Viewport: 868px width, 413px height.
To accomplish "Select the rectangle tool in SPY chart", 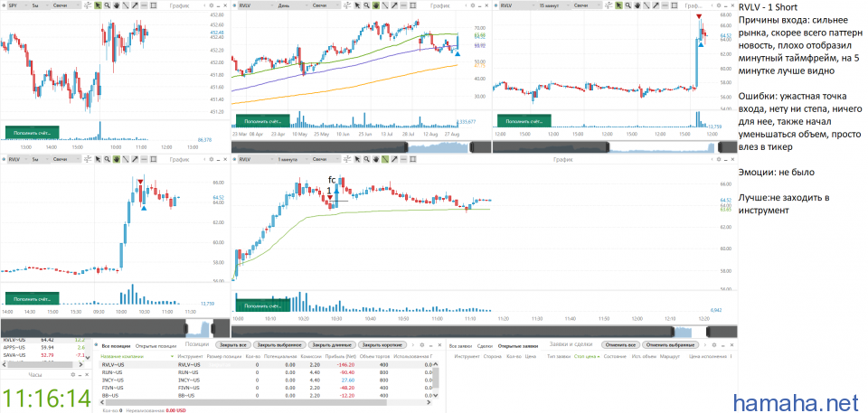I will 154,5.
